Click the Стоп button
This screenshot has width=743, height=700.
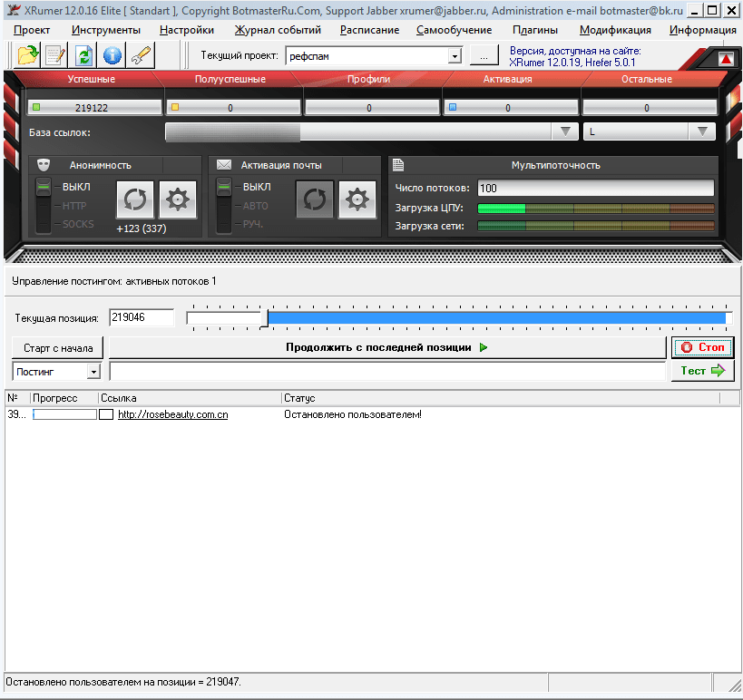click(703, 347)
